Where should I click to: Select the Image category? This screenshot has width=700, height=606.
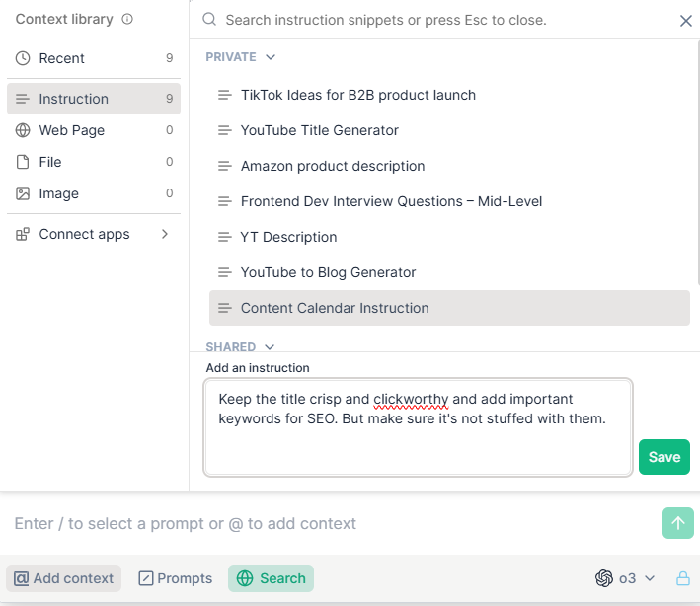[x=94, y=193]
